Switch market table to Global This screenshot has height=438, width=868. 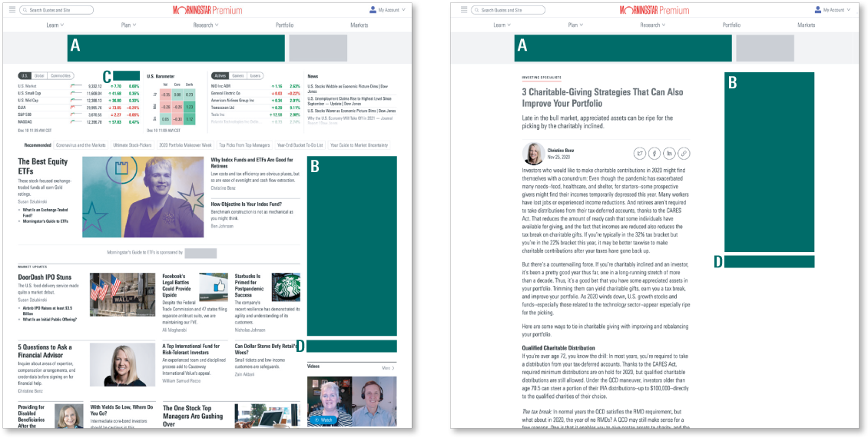tap(39, 76)
